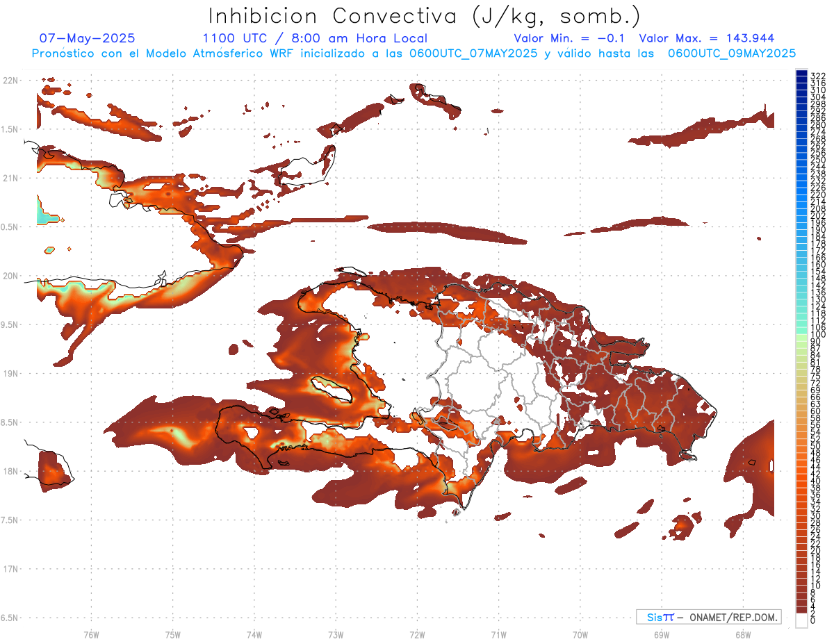Click the "9.5N" latitude label
Viewport: 834px width, 644px height.
(10, 324)
